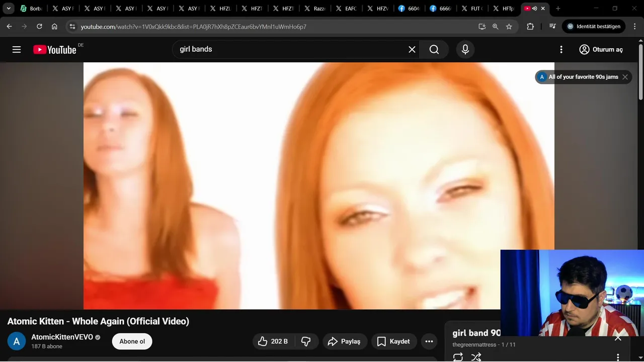Click the webcam overlay of the streamer
Image resolution: width=644 pixels, height=362 pixels.
coord(572,293)
